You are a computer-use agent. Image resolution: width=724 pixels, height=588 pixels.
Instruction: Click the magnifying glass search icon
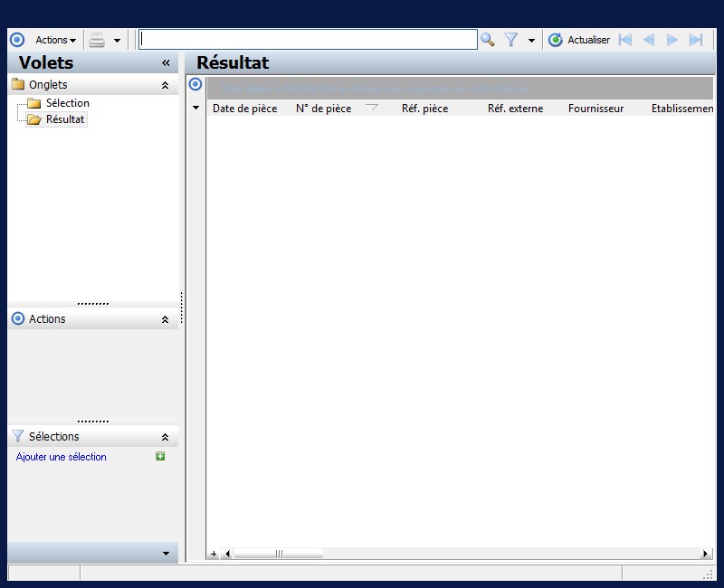tap(487, 40)
